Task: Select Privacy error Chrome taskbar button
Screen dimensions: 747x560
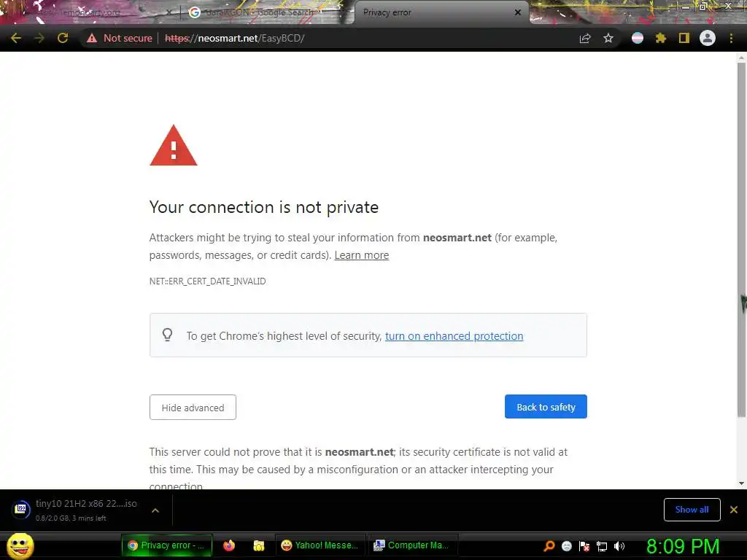Action: pyautogui.click(x=167, y=545)
